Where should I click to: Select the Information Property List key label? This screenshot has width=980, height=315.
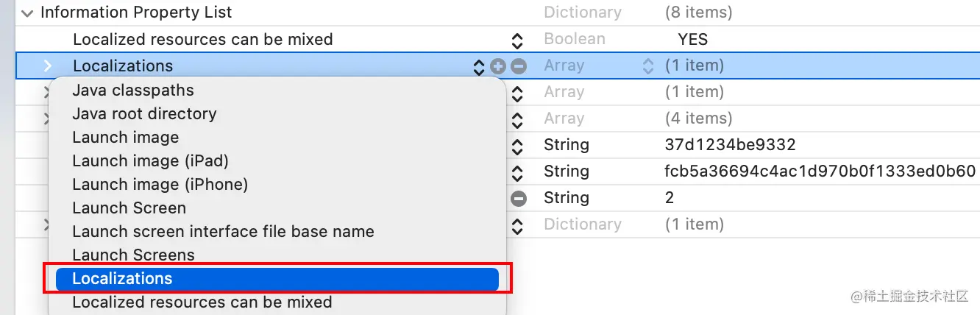[136, 13]
